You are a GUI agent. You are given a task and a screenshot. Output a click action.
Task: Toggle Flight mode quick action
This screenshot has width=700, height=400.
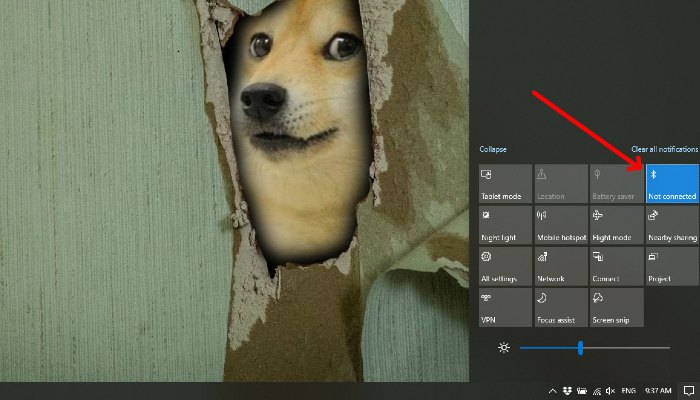point(616,225)
